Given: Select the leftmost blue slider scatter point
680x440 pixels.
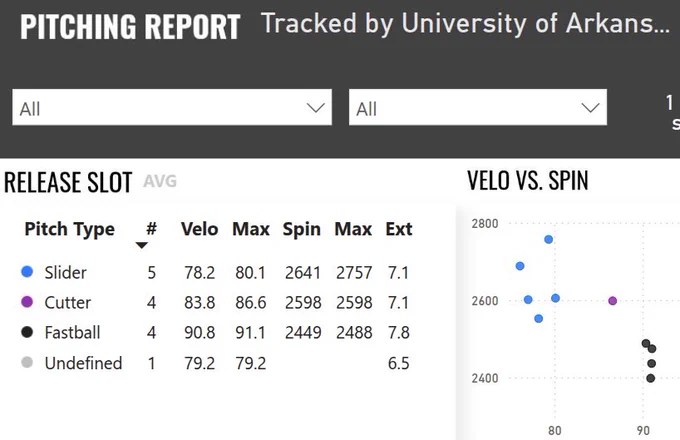Looking at the screenshot, I should tap(520, 266).
